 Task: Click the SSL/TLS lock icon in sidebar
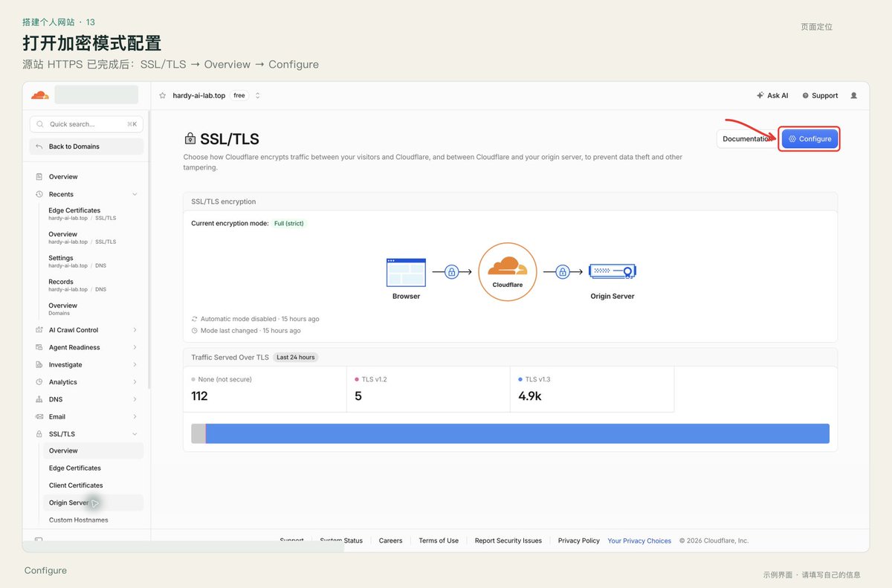click(x=39, y=434)
